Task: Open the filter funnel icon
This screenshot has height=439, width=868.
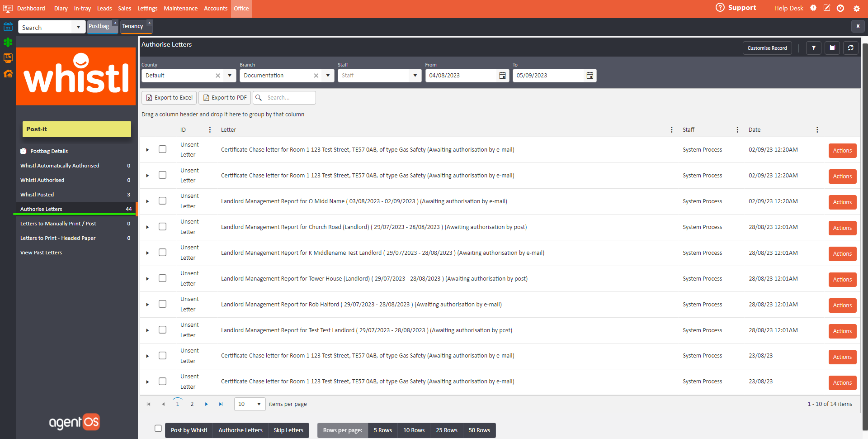Action: tap(813, 48)
